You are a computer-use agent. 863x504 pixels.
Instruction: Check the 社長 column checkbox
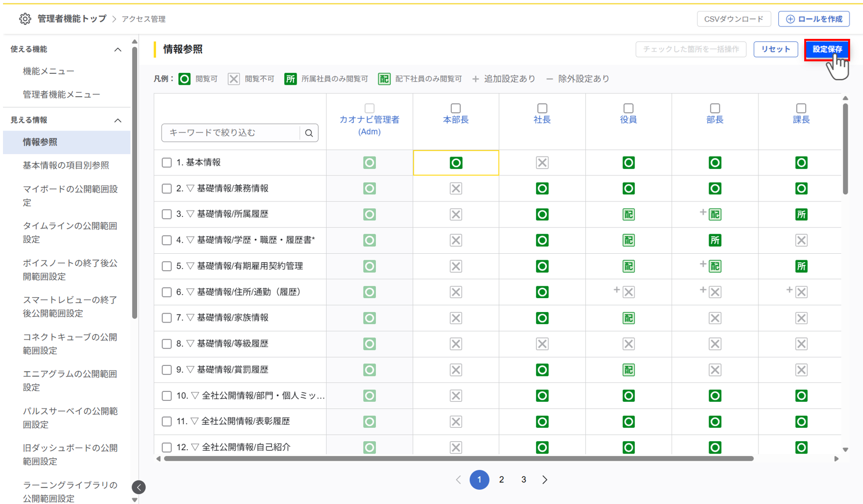pos(542,108)
